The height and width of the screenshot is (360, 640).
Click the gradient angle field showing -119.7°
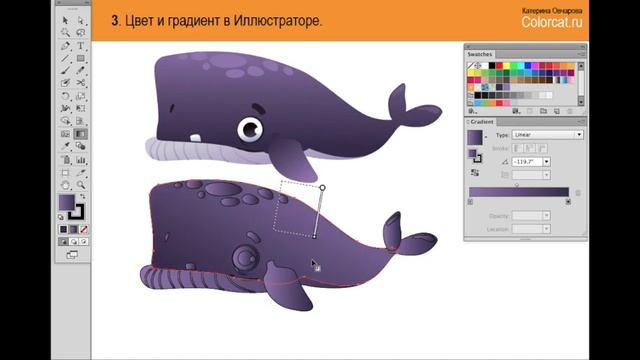(x=527, y=162)
